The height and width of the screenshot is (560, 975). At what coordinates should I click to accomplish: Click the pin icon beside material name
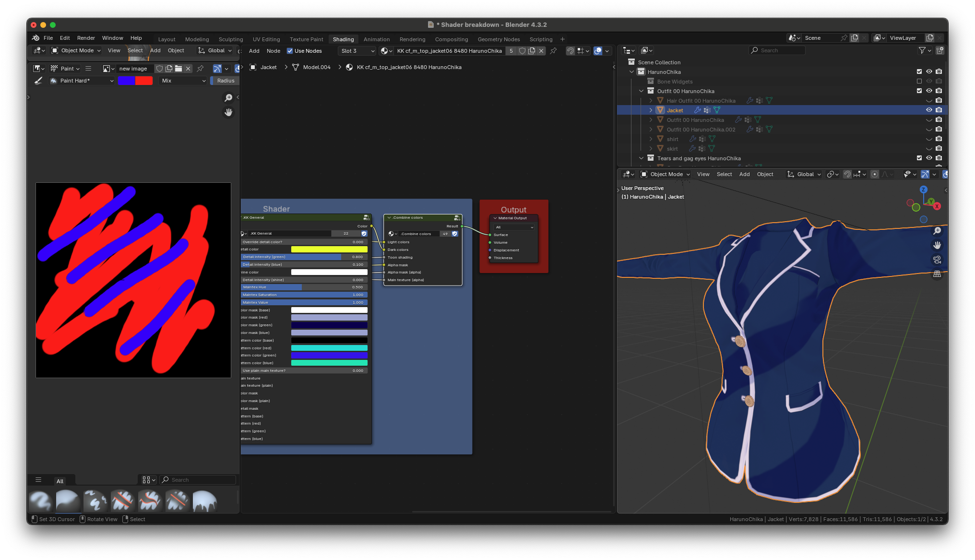pos(553,51)
